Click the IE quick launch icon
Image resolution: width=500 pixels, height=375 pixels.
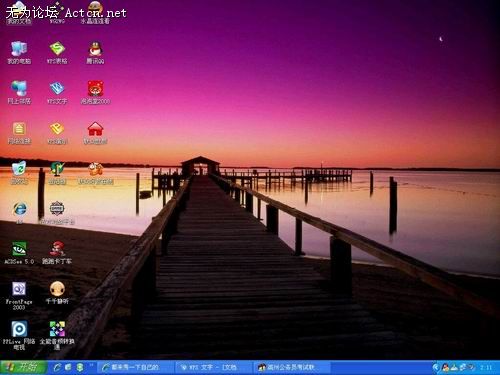point(57,367)
